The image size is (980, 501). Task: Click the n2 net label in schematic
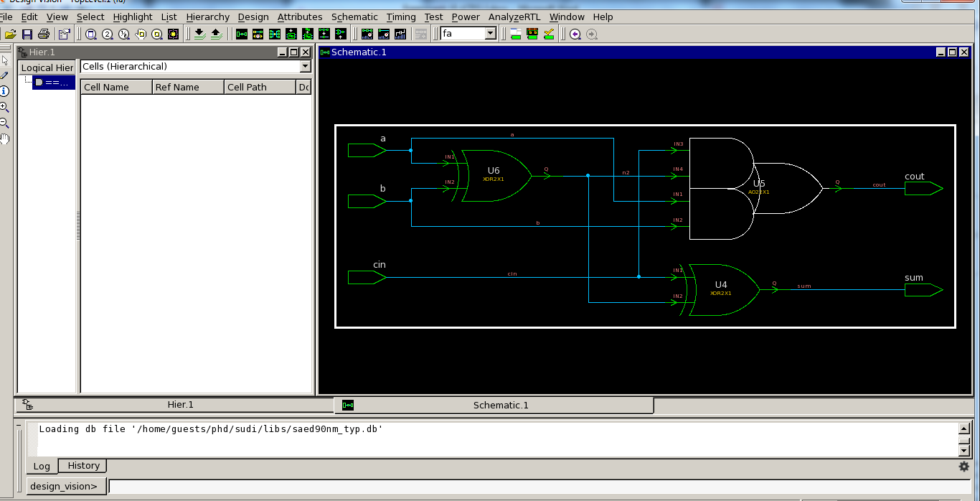tap(626, 172)
